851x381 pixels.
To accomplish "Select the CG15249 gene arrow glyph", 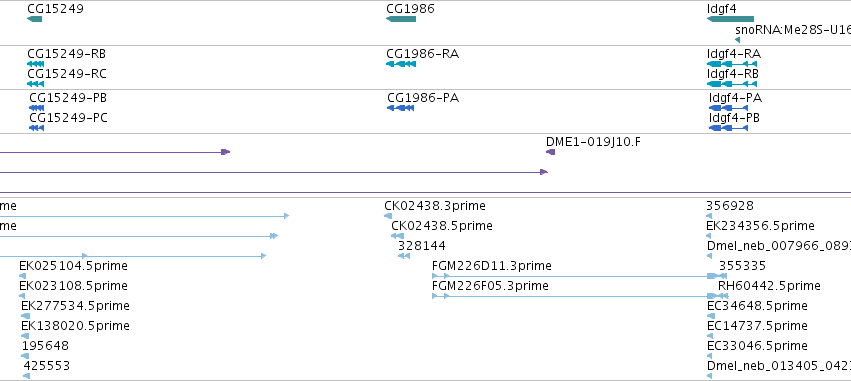I will tap(34, 19).
